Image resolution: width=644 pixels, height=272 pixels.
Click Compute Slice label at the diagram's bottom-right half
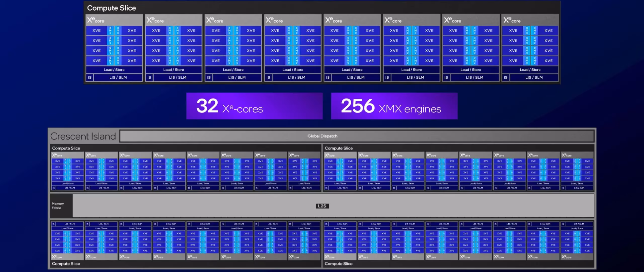tap(339, 264)
